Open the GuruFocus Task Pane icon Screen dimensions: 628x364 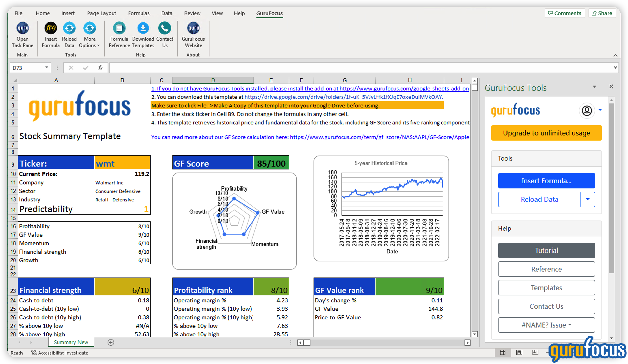(x=23, y=28)
